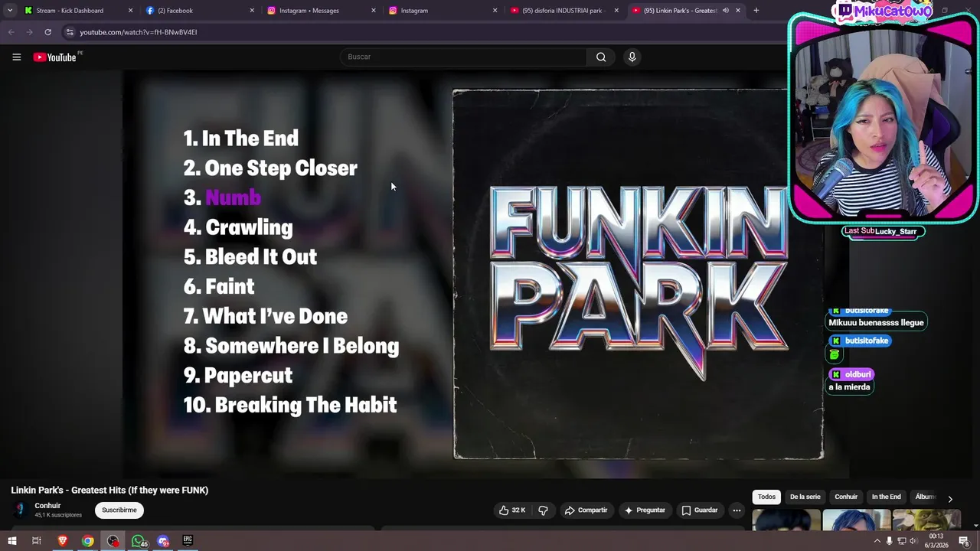Go back with the browser arrow

(11, 32)
